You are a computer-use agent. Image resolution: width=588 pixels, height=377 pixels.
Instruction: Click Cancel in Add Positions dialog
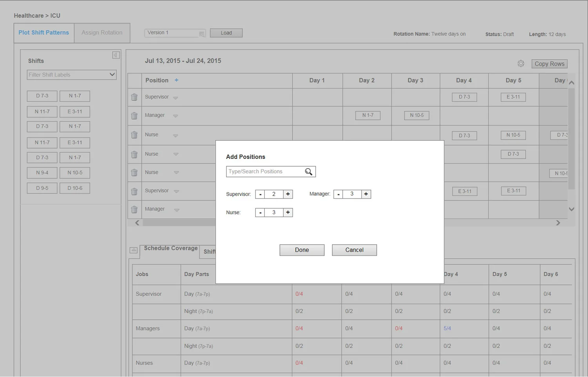pyautogui.click(x=354, y=250)
